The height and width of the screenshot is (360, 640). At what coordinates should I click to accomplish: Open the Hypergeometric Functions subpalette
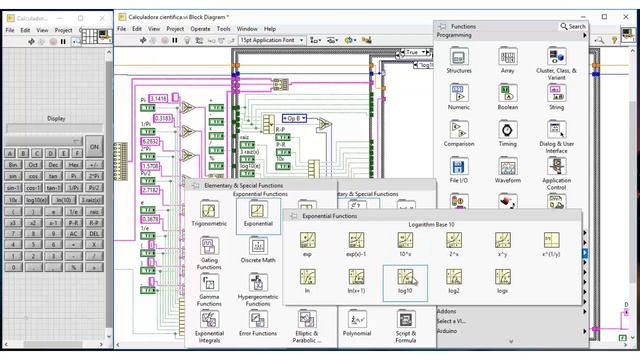[x=258, y=290]
